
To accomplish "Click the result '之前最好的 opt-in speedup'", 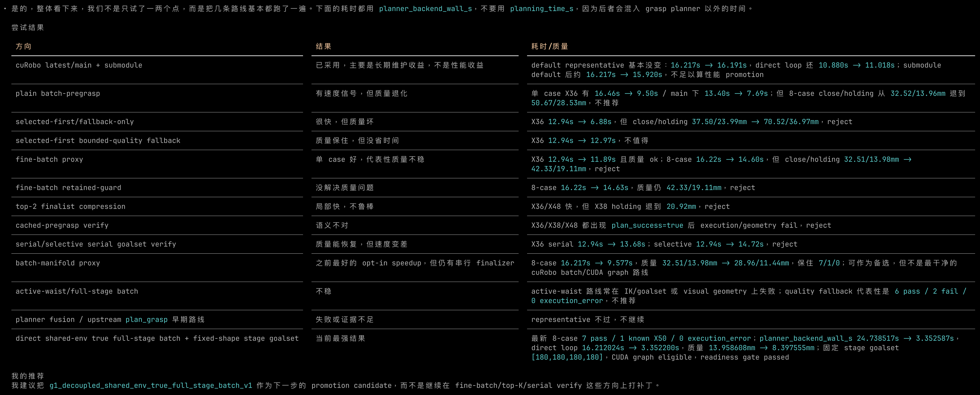I will tap(415, 263).
